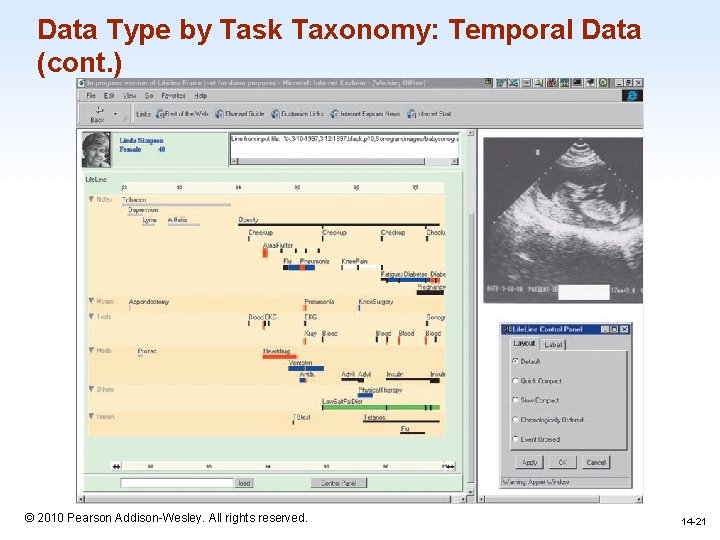The image size is (720, 540).
Task: Click the KneePain event label
Action: [x=354, y=261]
